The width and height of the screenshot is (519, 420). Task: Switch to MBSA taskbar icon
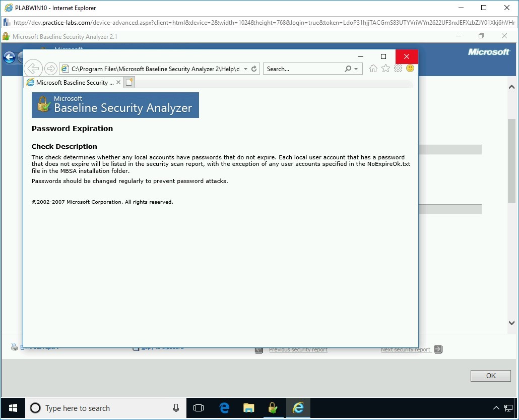(x=273, y=408)
